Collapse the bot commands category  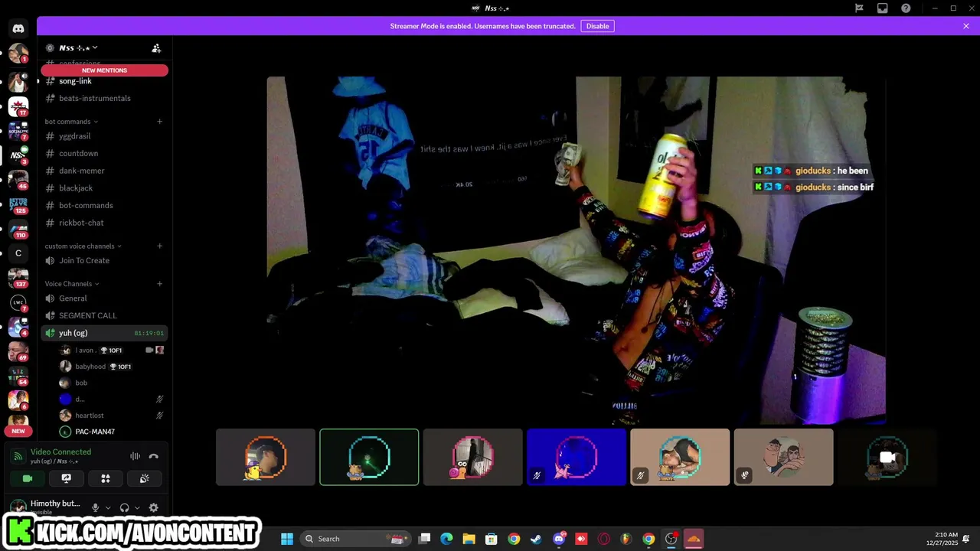click(x=71, y=122)
